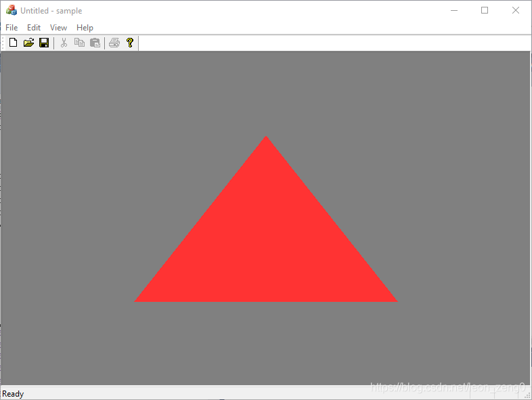Click the Paste clipboard icon
This screenshot has height=400, width=532.
[x=95, y=43]
